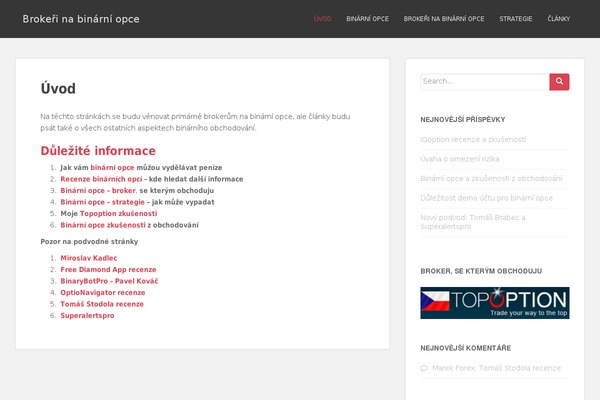Open the Články menu item
Screen dimensions: 600x400
559,19
